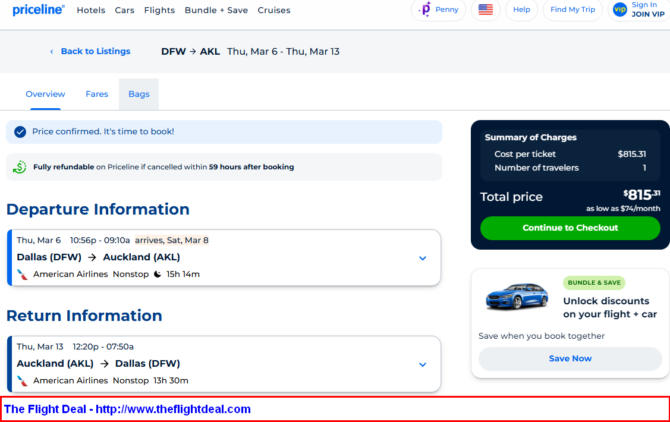Click 'as low as $74/month' text
The width and height of the screenshot is (670, 422).
(x=623, y=208)
